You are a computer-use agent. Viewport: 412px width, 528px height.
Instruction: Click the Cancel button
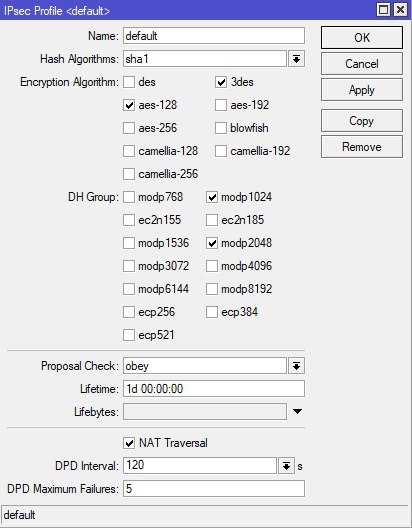(x=362, y=64)
